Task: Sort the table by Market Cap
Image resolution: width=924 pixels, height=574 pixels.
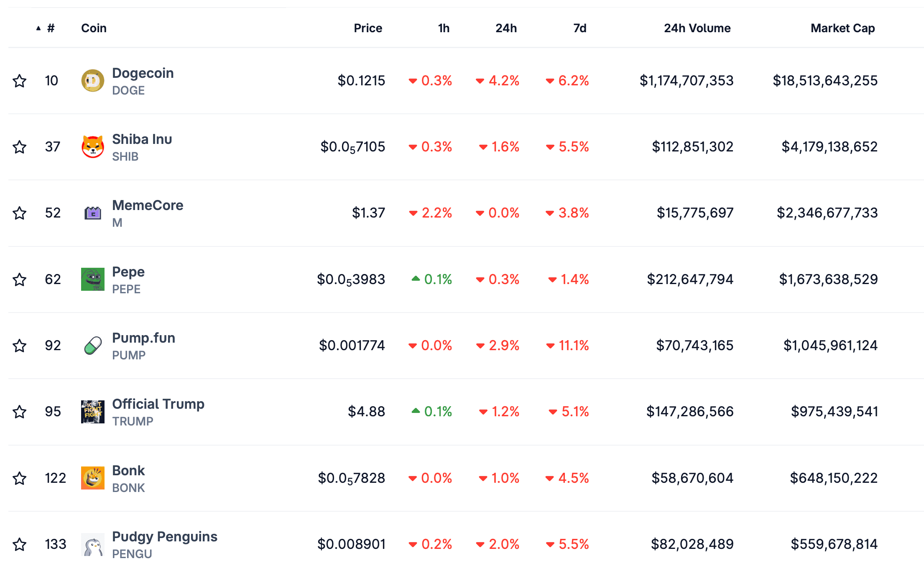Action: tap(842, 28)
